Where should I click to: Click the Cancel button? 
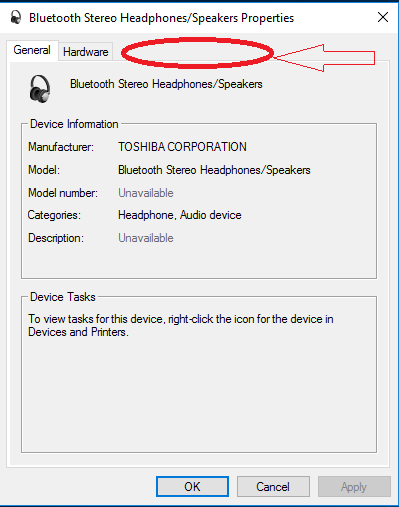(273, 486)
